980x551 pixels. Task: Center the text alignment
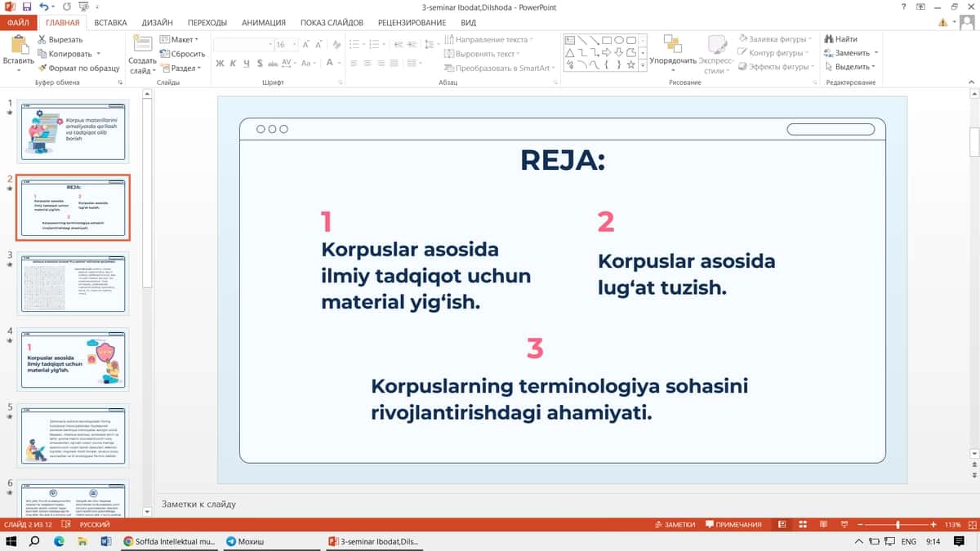[x=367, y=63]
